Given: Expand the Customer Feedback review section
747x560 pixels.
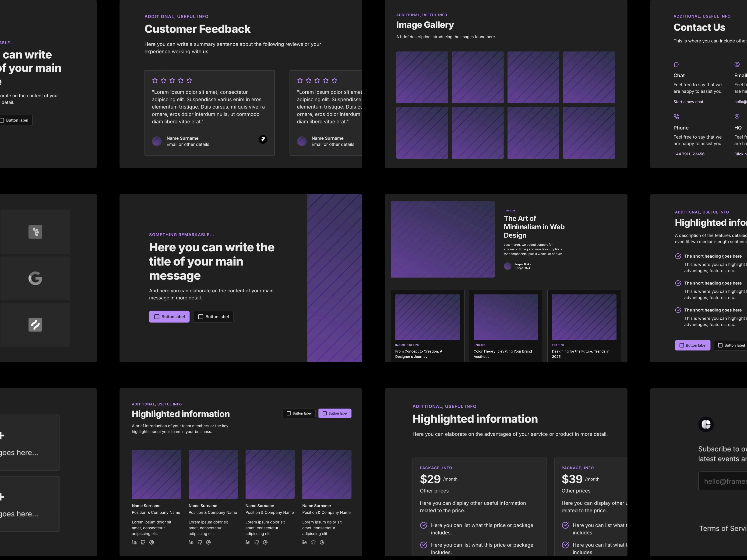Looking at the screenshot, I should (x=263, y=139).
